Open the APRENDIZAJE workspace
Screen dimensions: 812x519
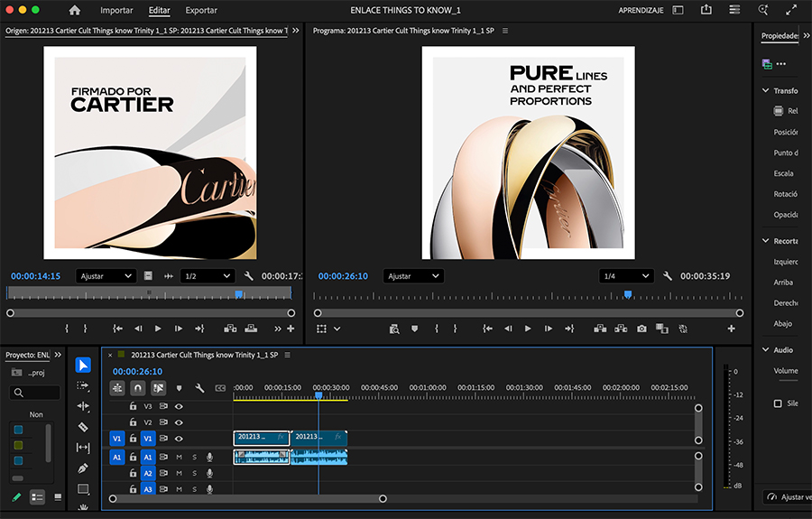coord(641,10)
